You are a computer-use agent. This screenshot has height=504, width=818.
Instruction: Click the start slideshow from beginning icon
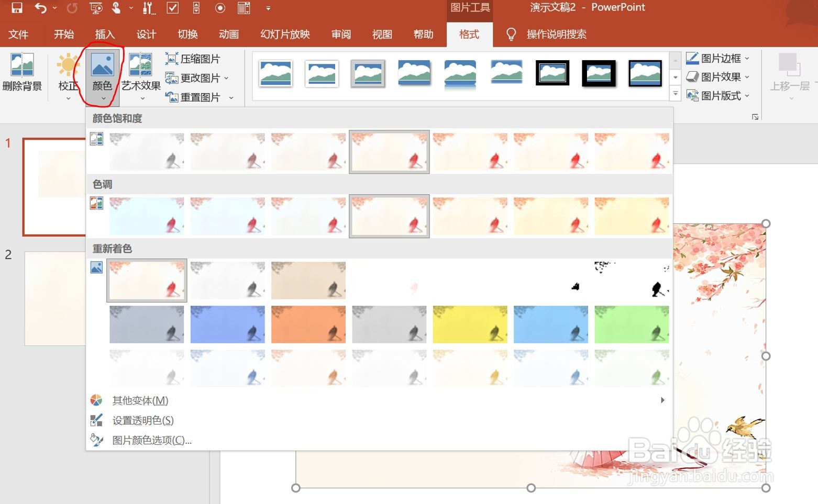click(x=96, y=8)
